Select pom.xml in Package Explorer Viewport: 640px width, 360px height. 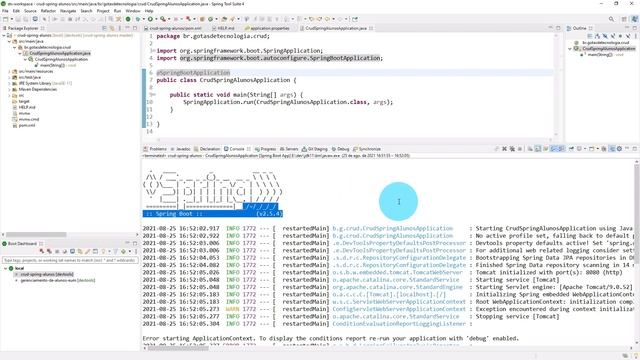click(27, 125)
